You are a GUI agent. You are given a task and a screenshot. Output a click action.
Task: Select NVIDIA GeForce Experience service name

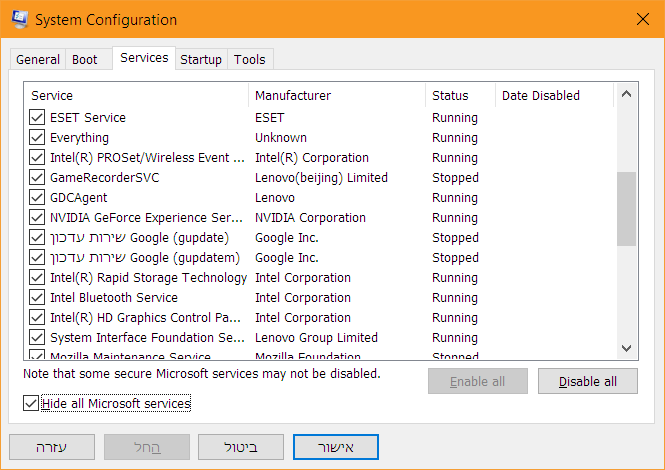tap(146, 218)
